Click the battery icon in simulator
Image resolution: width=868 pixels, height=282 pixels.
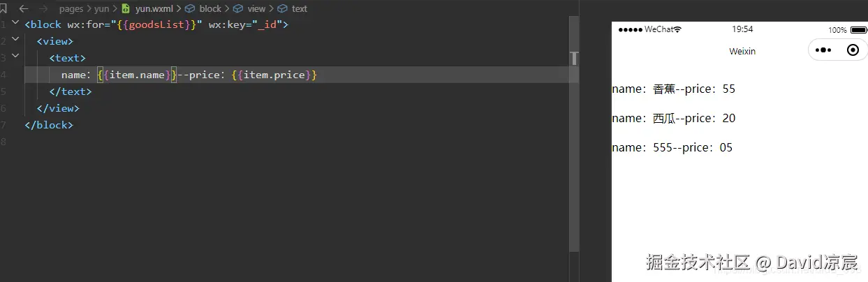(x=858, y=30)
